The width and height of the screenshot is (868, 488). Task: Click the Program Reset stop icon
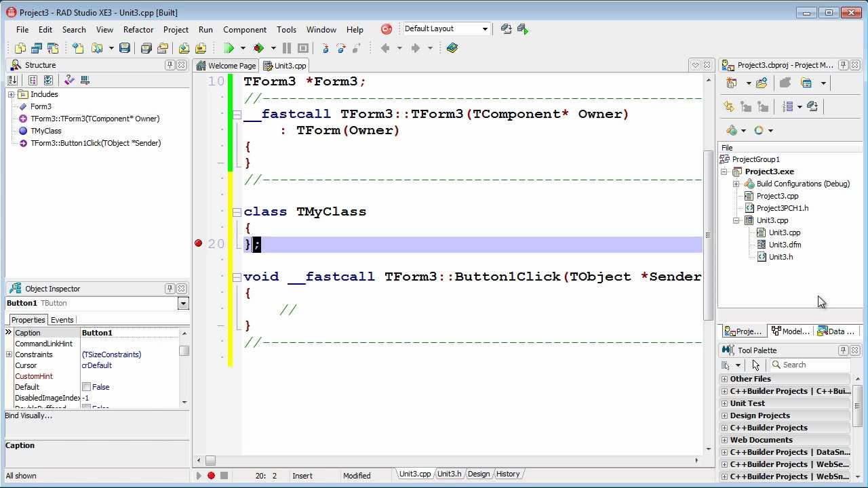303,48
